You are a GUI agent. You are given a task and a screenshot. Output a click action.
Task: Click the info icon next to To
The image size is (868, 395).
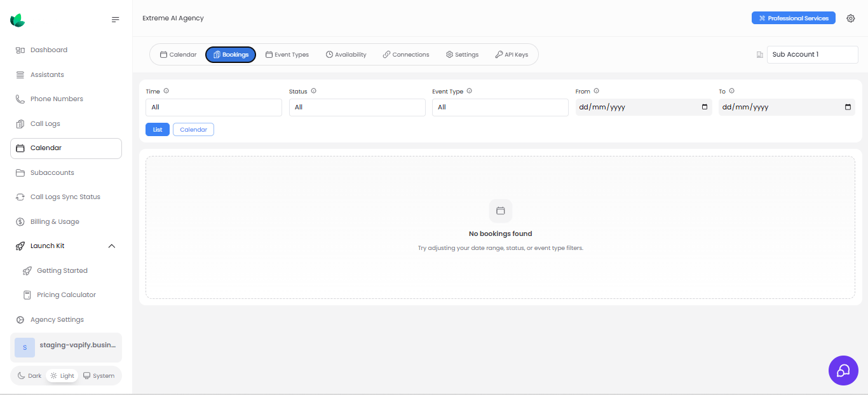(732, 91)
